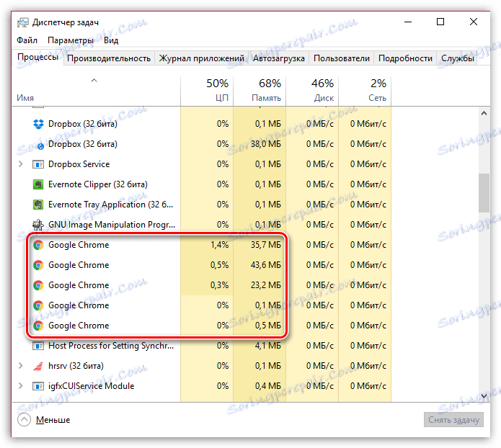This screenshot has height=448, width=501.
Task: Switch to the Подробности tab
Action: point(405,58)
